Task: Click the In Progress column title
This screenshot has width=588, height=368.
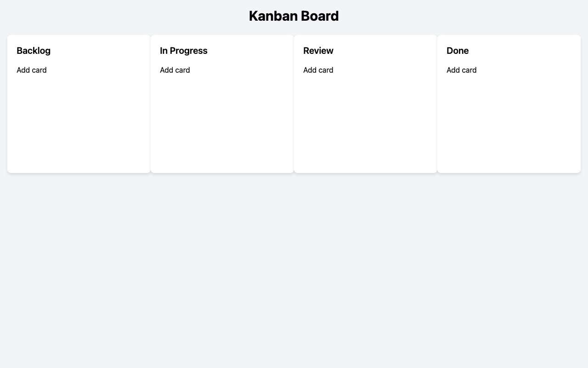Action: coord(184,51)
